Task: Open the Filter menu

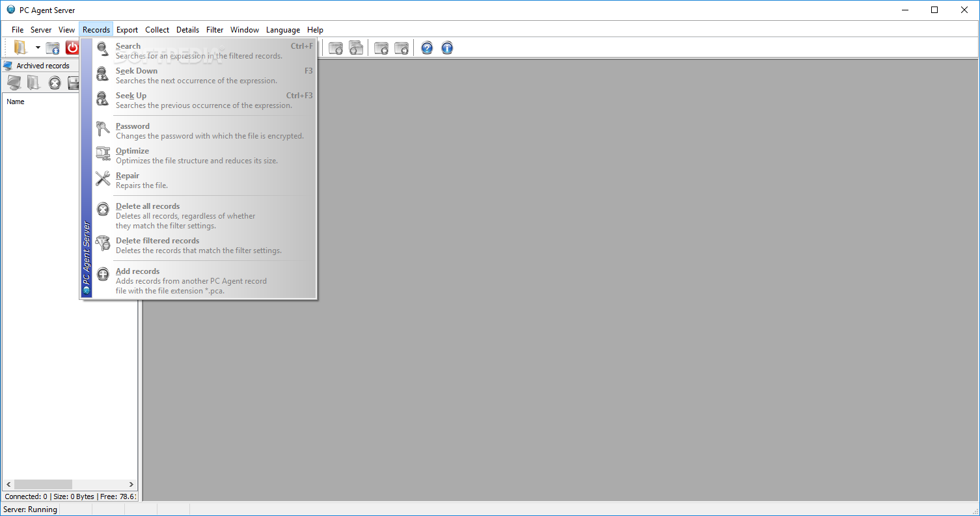Action: [215, 30]
